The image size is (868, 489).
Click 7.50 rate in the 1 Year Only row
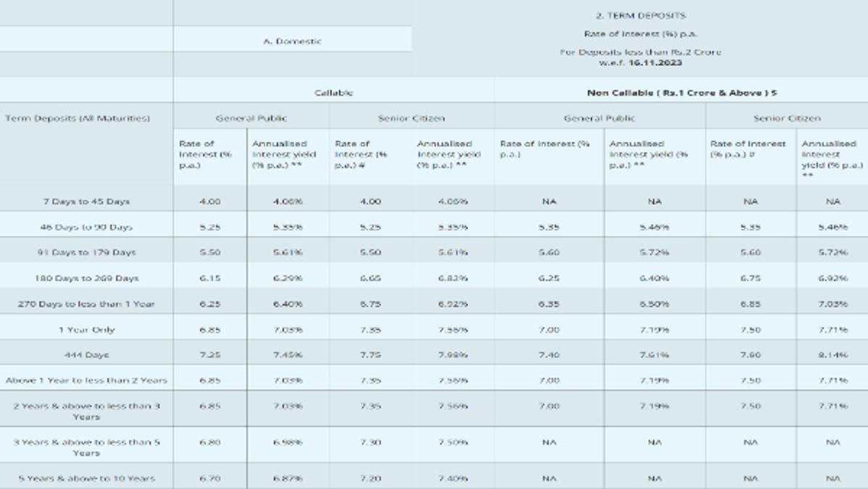[x=750, y=330]
